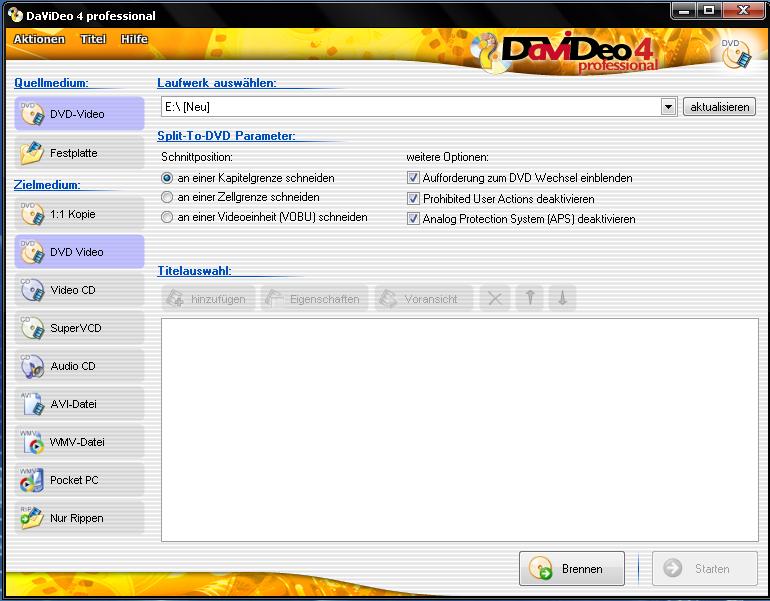Toggle Prohibited User Actions deaktivieren
The image size is (770, 601).
[x=413, y=198]
